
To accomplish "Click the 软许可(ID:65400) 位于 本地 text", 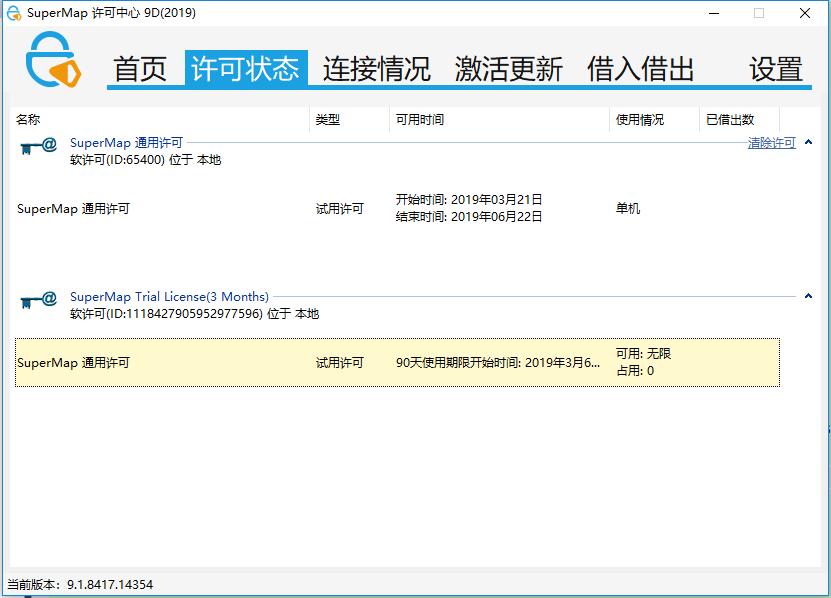I will point(145,160).
